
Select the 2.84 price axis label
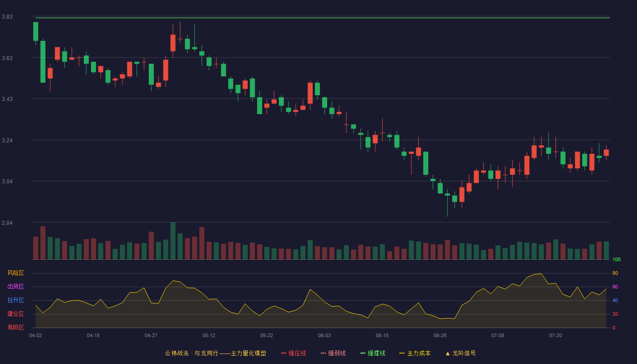7,223
